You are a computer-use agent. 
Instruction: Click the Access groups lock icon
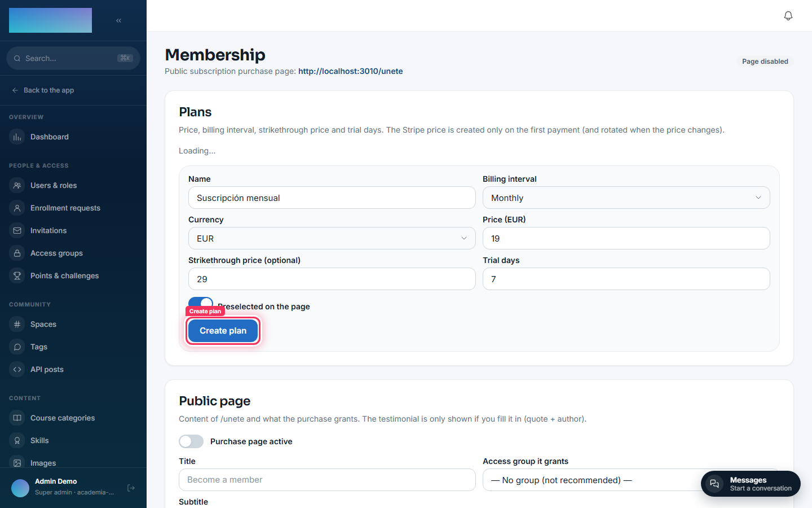(x=17, y=253)
